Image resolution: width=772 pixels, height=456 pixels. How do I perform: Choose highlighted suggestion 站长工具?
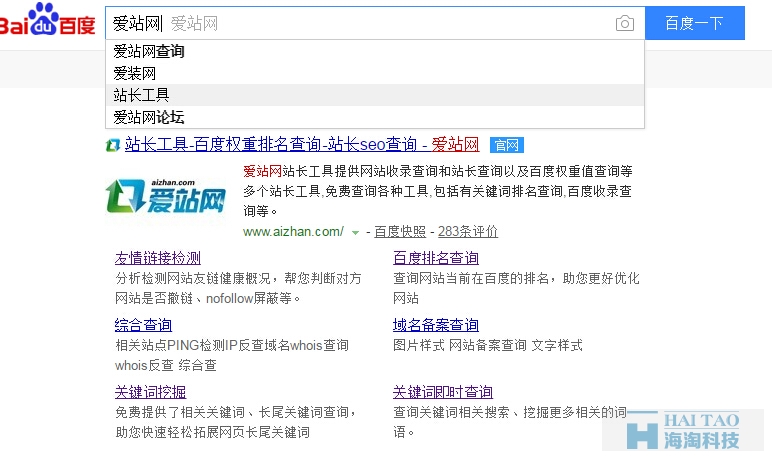[x=375, y=95]
